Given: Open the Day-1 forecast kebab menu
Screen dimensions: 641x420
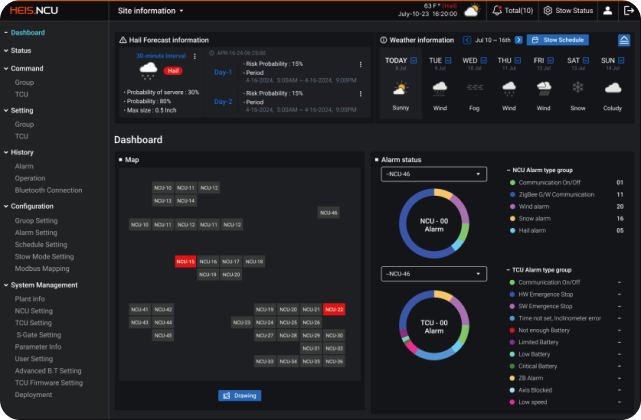Looking at the screenshot, I should click(x=360, y=67).
